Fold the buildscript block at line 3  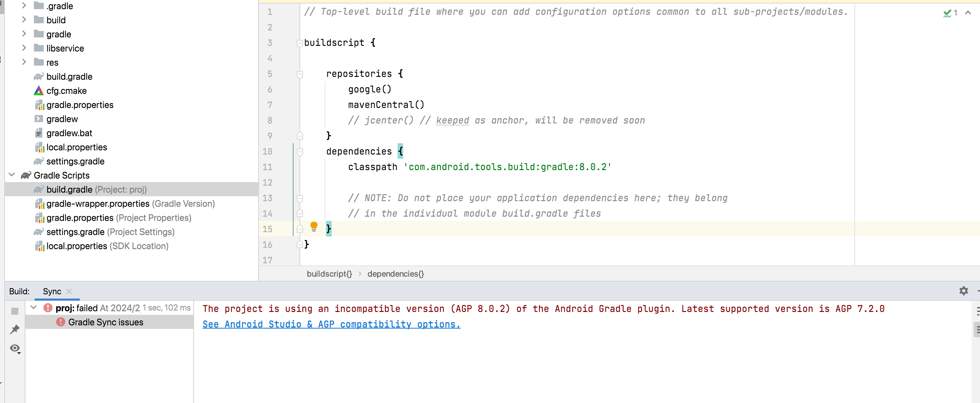pyautogui.click(x=300, y=43)
